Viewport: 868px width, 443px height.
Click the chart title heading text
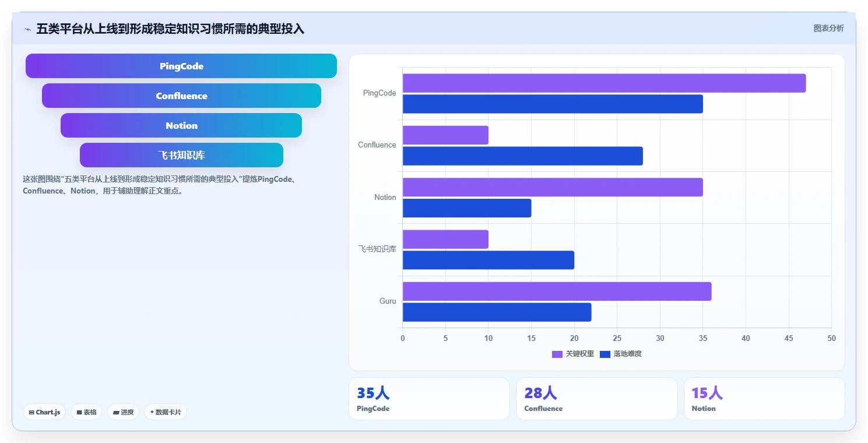point(170,29)
